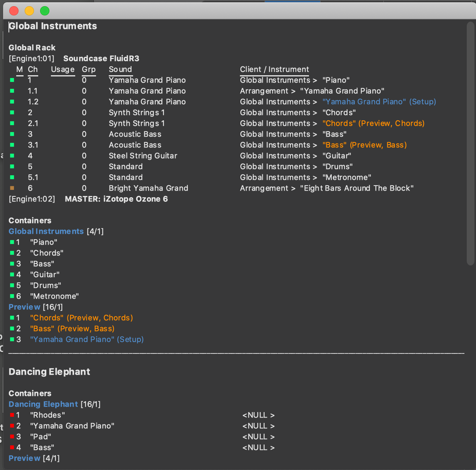Click the green status square for channel 1.1

point(12,91)
